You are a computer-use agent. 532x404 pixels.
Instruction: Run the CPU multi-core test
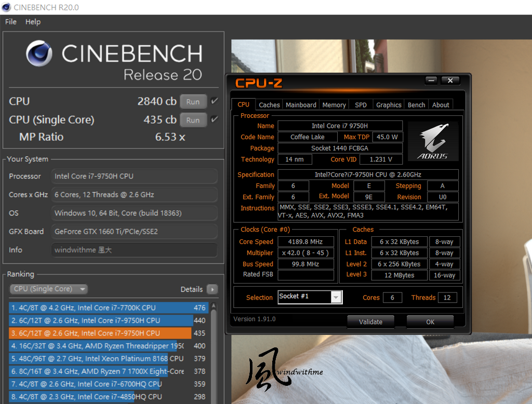point(193,101)
